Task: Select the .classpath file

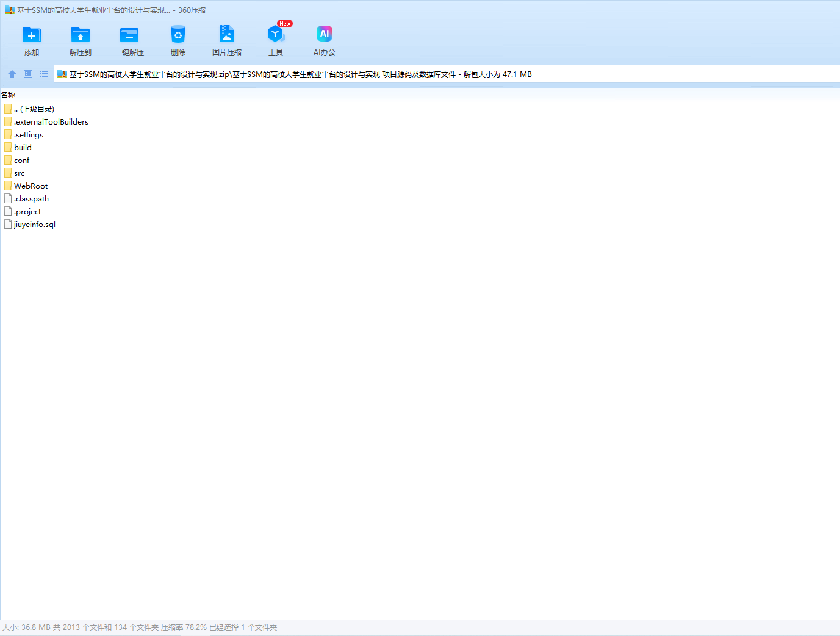Action: (x=31, y=199)
